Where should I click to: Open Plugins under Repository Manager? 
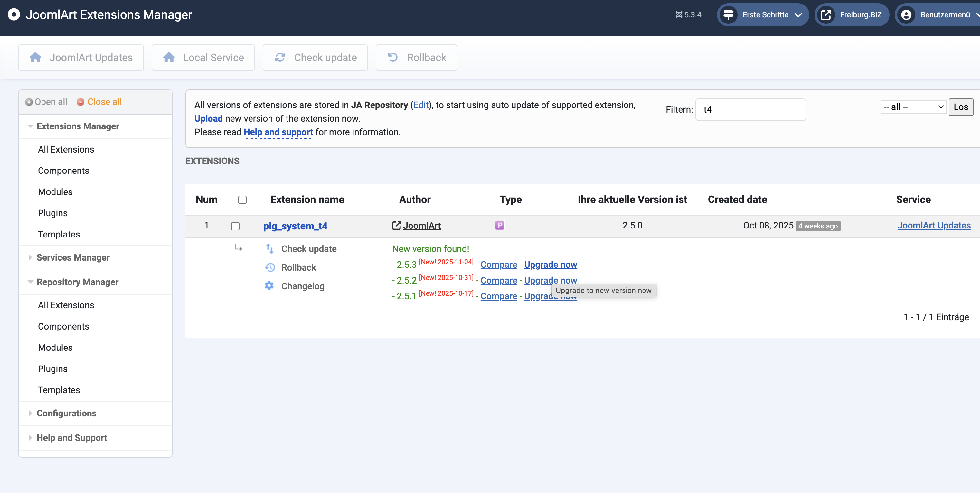(52, 368)
